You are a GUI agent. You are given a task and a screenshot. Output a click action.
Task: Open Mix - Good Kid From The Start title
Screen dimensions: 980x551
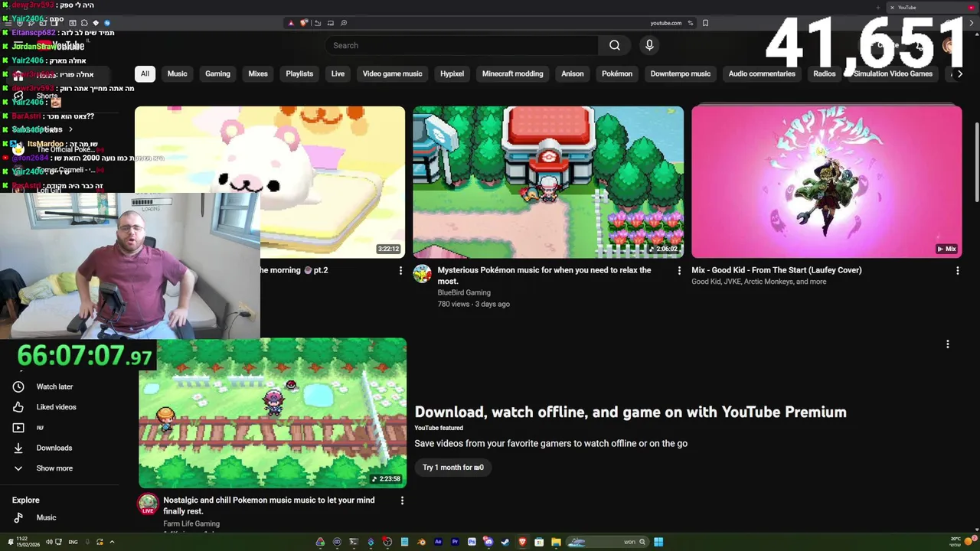(x=776, y=270)
